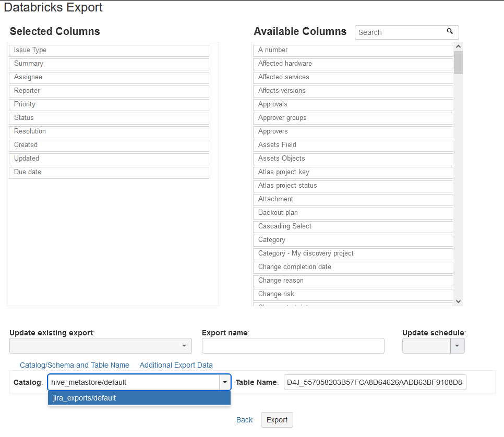Search available columns field

pyautogui.click(x=406, y=32)
